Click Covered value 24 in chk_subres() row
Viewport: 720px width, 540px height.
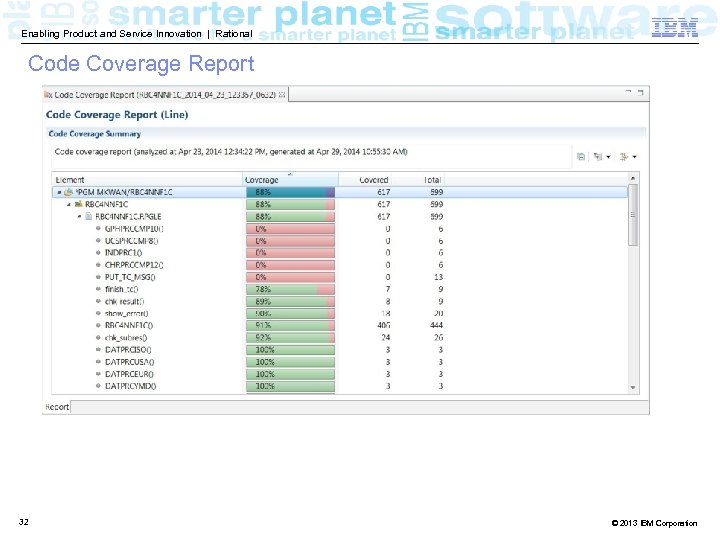point(386,338)
